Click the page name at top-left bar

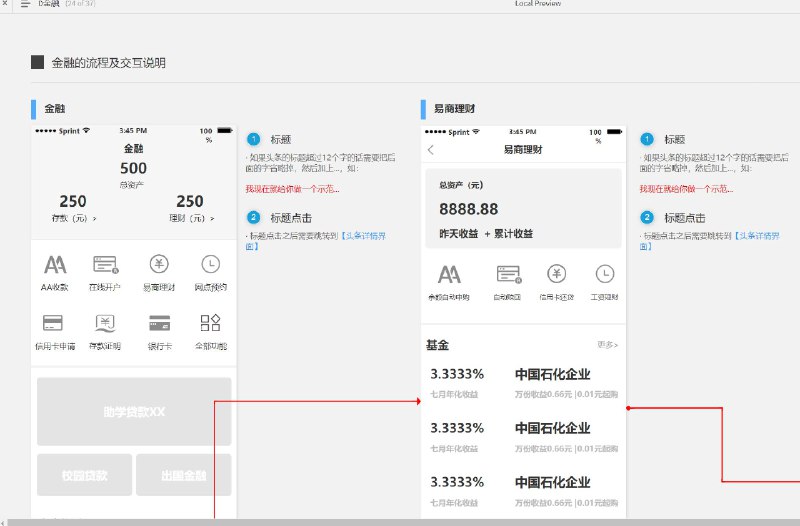coord(49,4)
